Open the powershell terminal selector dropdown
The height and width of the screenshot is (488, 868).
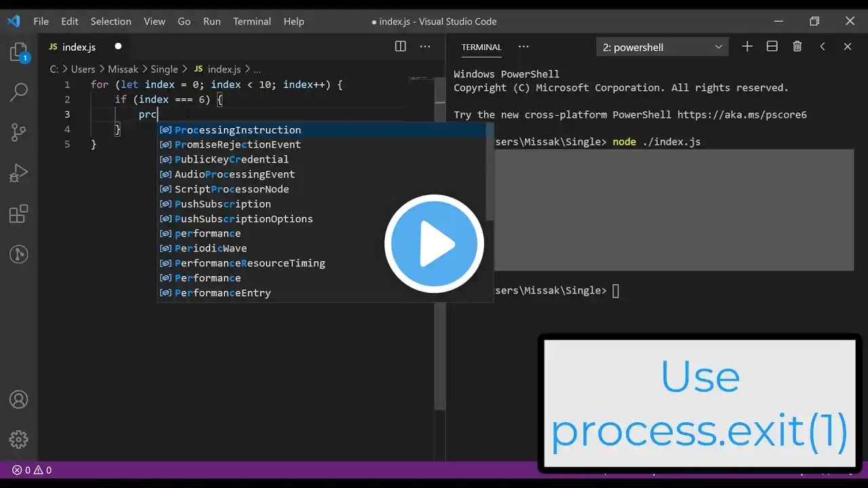tap(663, 47)
